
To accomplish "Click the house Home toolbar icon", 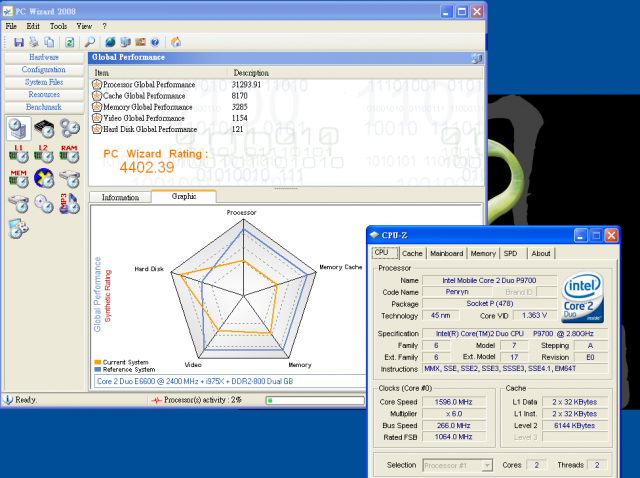I will (176, 42).
